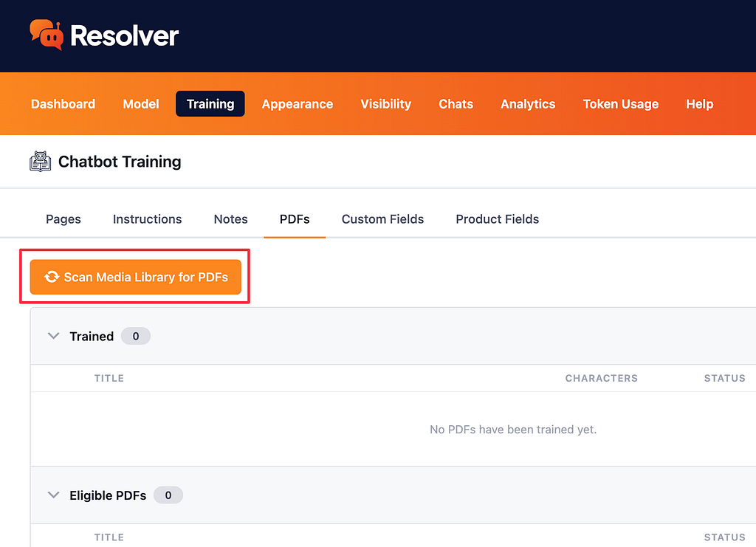Select the PDFs tab
Viewport: 756px width, 547px height.
tap(295, 219)
